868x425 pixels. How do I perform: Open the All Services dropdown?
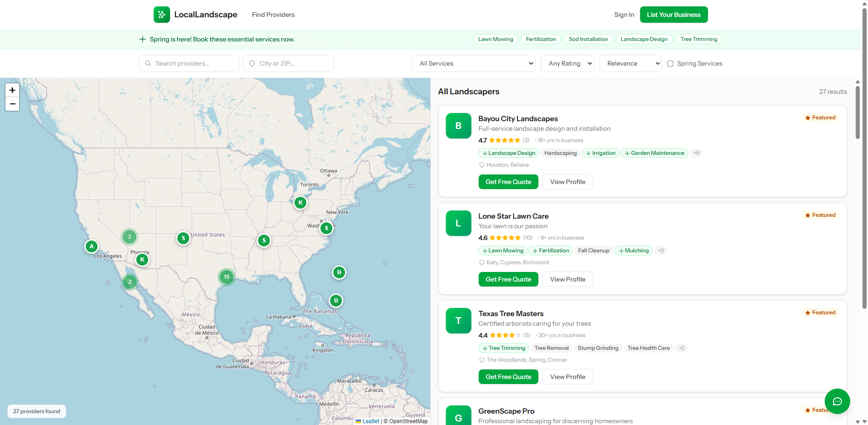[474, 63]
